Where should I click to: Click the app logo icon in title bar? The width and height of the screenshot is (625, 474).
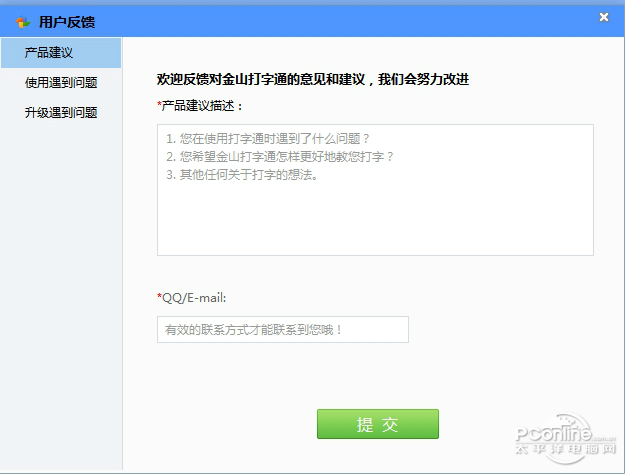point(23,22)
